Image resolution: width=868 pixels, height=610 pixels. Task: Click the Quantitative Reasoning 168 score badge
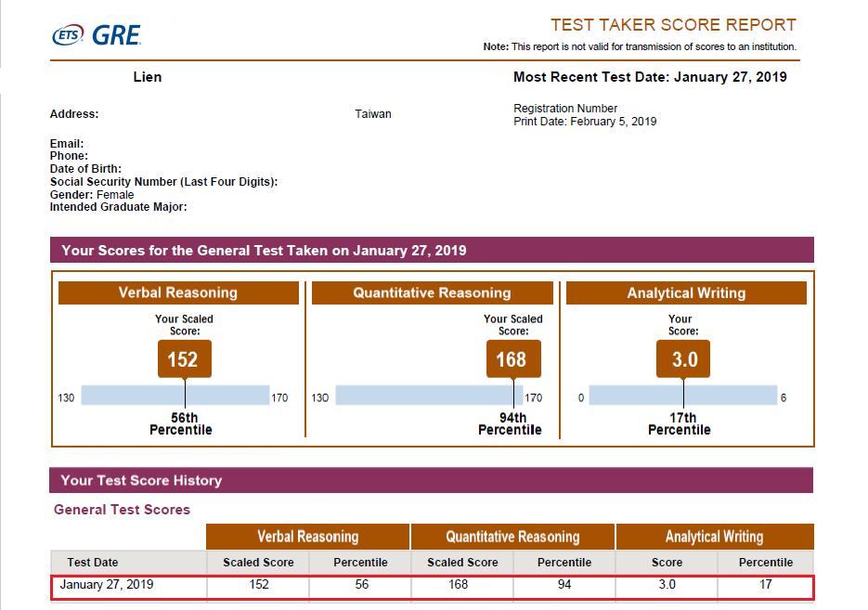(x=513, y=359)
